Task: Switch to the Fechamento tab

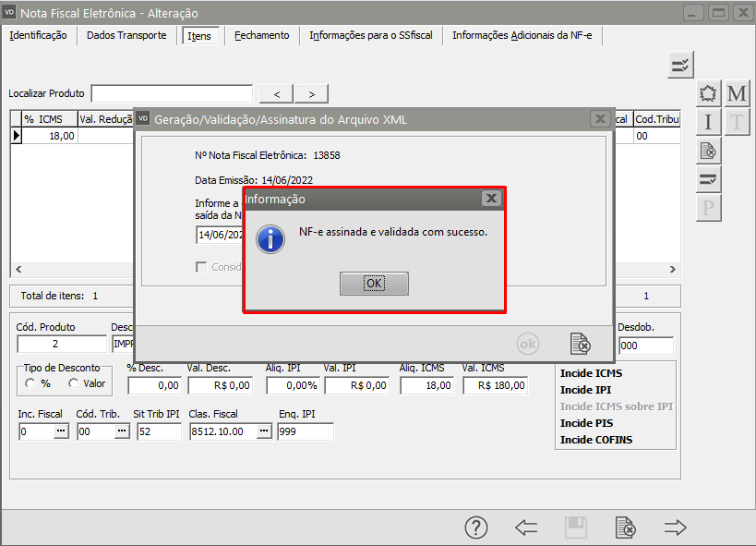Action: pos(261,36)
